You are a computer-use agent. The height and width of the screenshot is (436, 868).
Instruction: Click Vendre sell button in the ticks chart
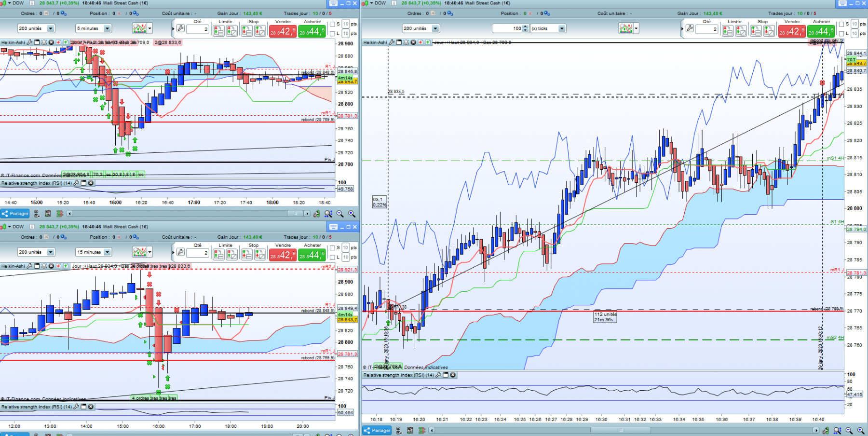[791, 31]
